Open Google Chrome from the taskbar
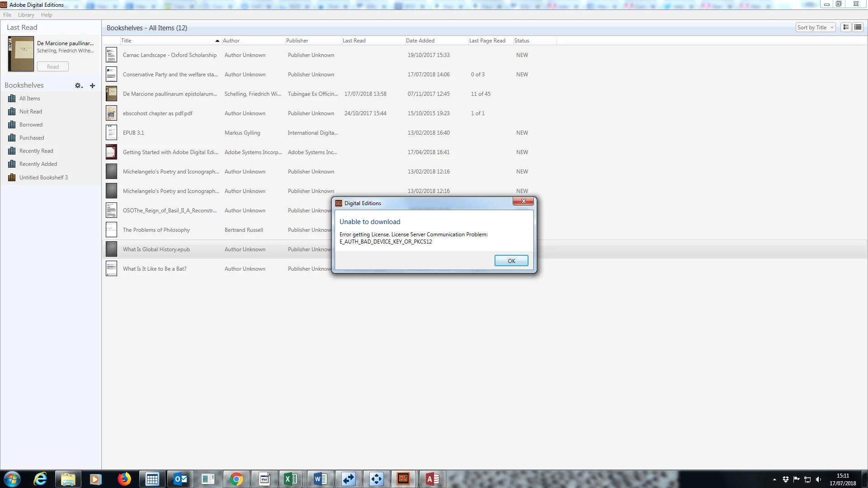 click(x=236, y=479)
